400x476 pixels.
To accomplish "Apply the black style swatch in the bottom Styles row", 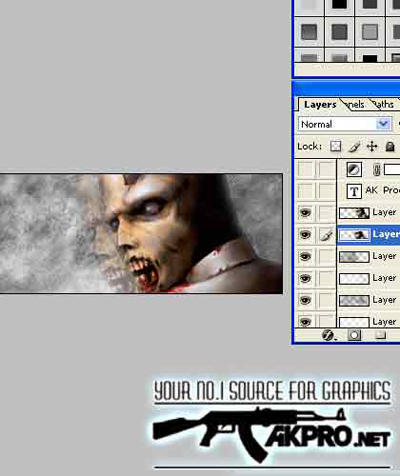I will 370,59.
